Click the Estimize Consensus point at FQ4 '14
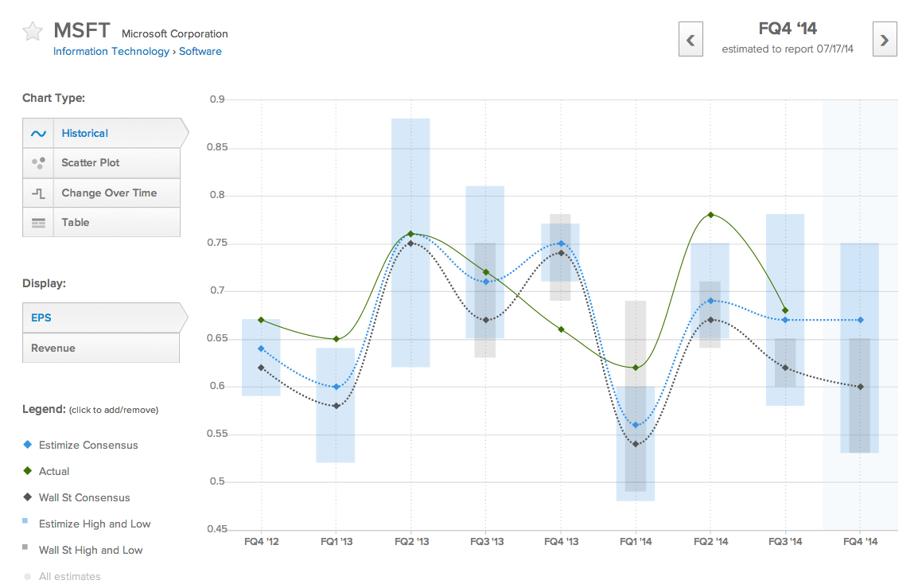This screenshot has height=588, width=922. [x=860, y=320]
